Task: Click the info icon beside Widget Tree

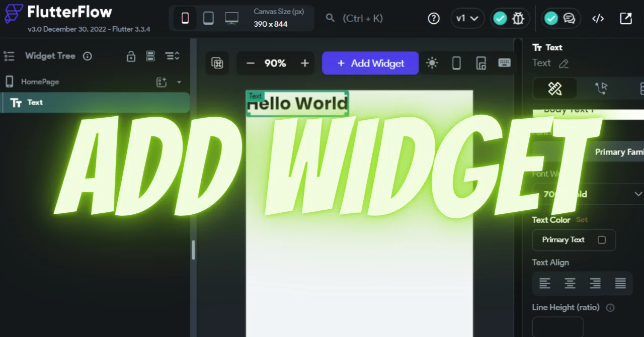Action: click(88, 56)
